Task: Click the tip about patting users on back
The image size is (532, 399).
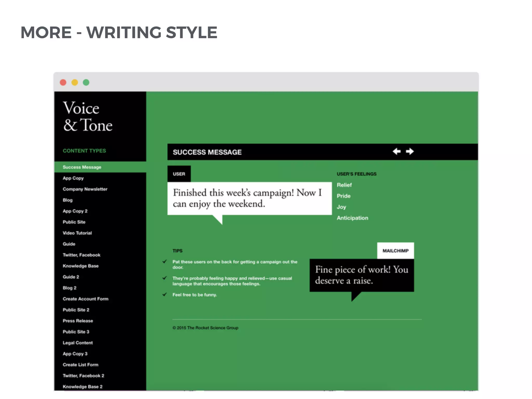Action: click(235, 264)
